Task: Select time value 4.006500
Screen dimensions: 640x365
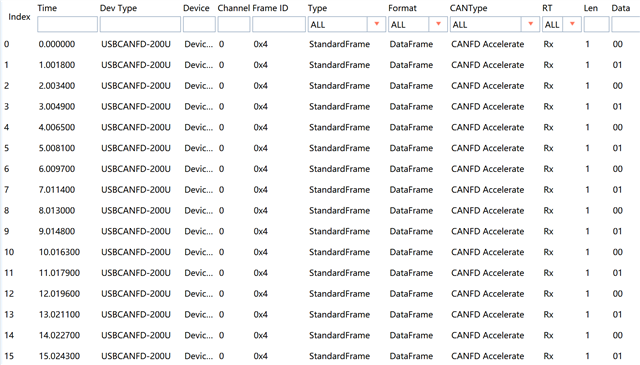Action: 57,127
